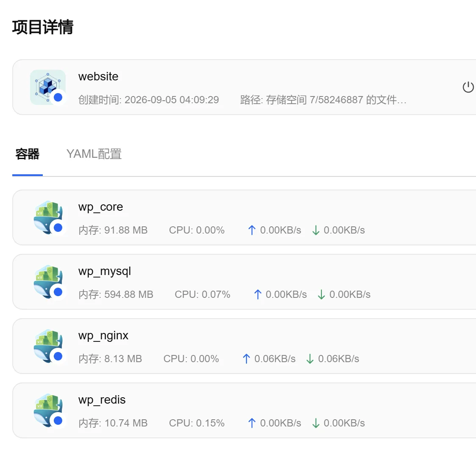Click the truncated storage path text
Viewport: 476px width, 473px height.
(x=323, y=100)
